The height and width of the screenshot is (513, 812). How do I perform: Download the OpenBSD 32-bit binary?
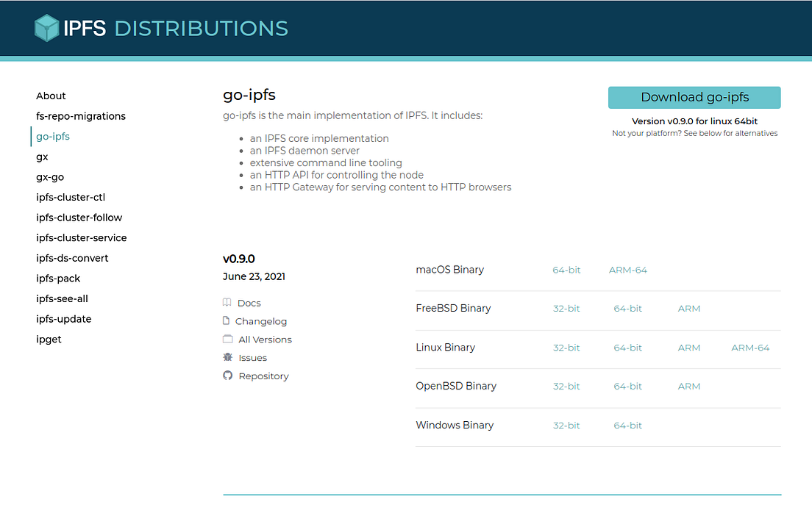566,386
